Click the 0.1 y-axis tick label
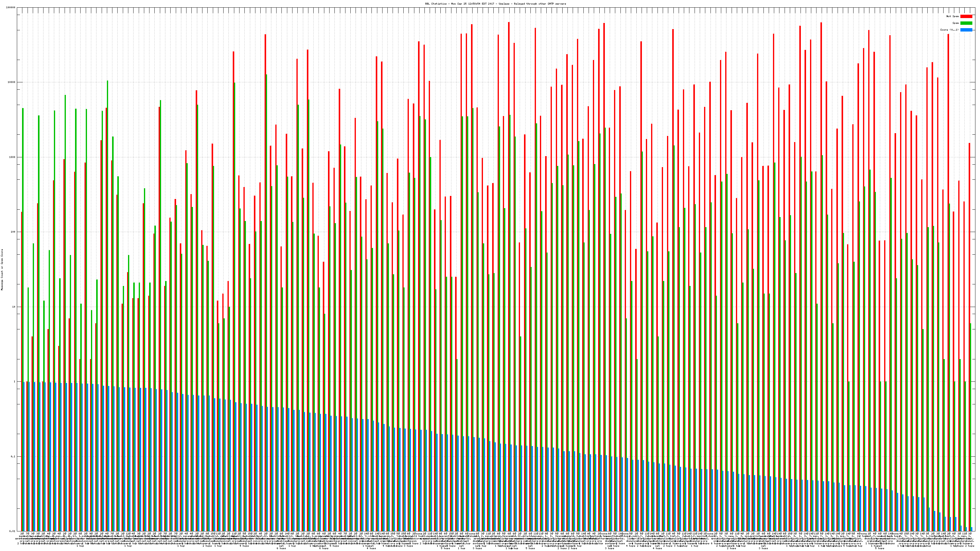980x551 pixels. tap(13, 456)
